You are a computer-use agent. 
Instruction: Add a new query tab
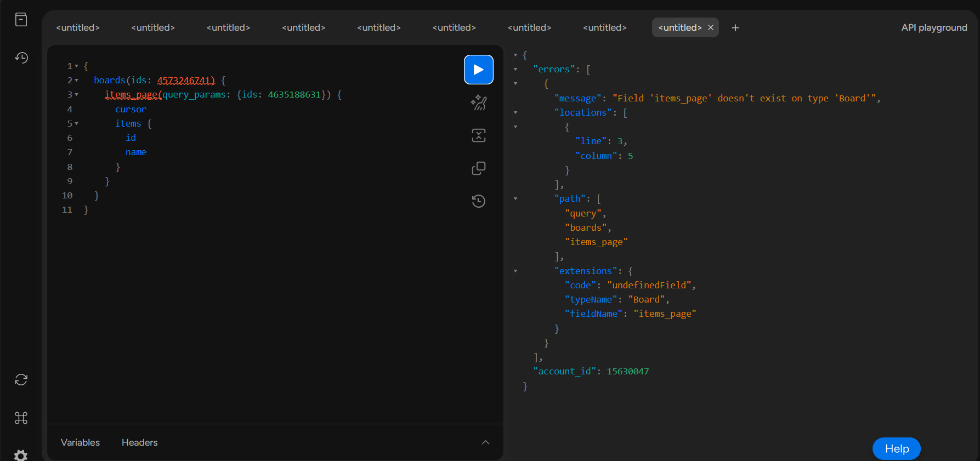pyautogui.click(x=735, y=27)
